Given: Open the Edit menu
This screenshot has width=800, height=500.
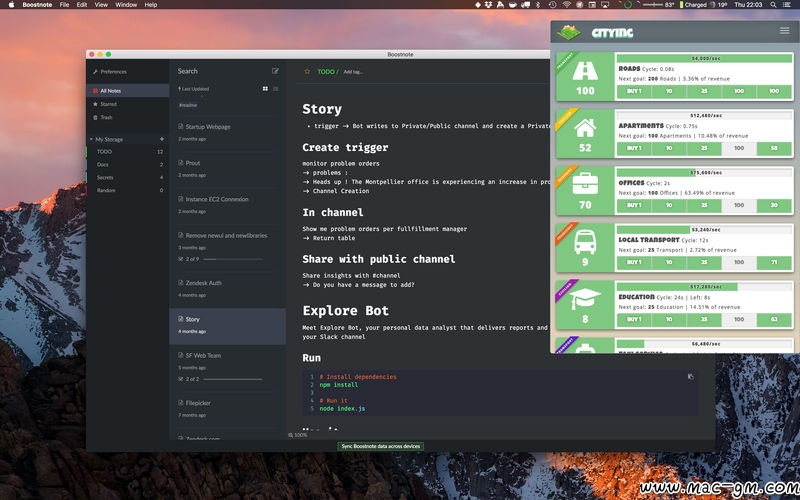Looking at the screenshot, I should [82, 5].
